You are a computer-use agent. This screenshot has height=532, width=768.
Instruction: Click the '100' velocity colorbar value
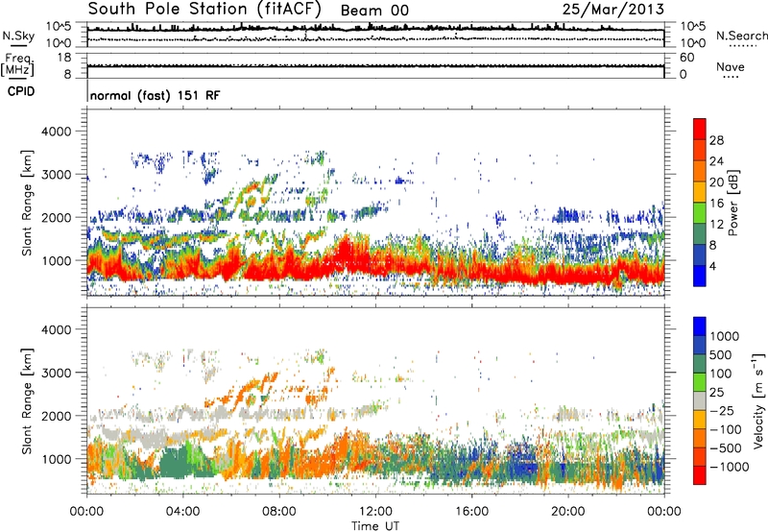(x=720, y=374)
